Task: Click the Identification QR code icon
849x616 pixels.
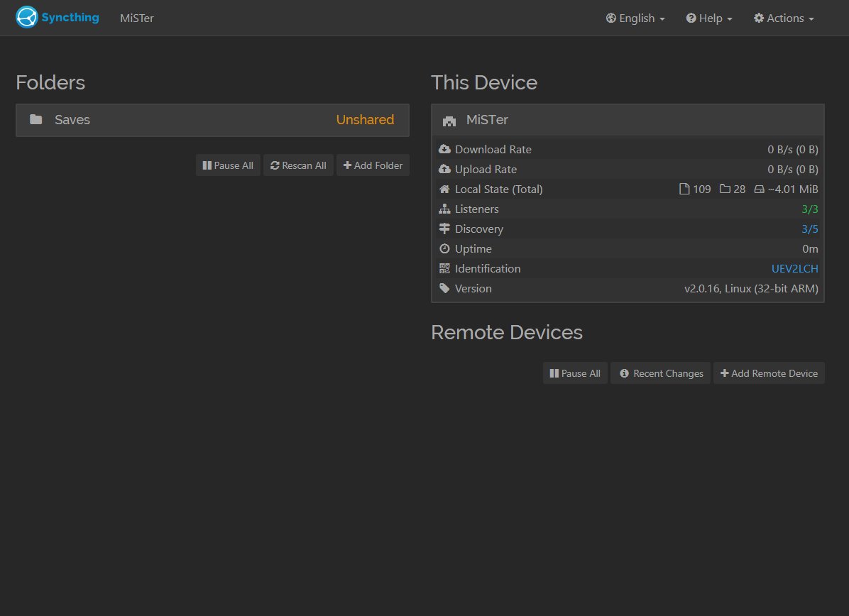Action: tap(444, 268)
